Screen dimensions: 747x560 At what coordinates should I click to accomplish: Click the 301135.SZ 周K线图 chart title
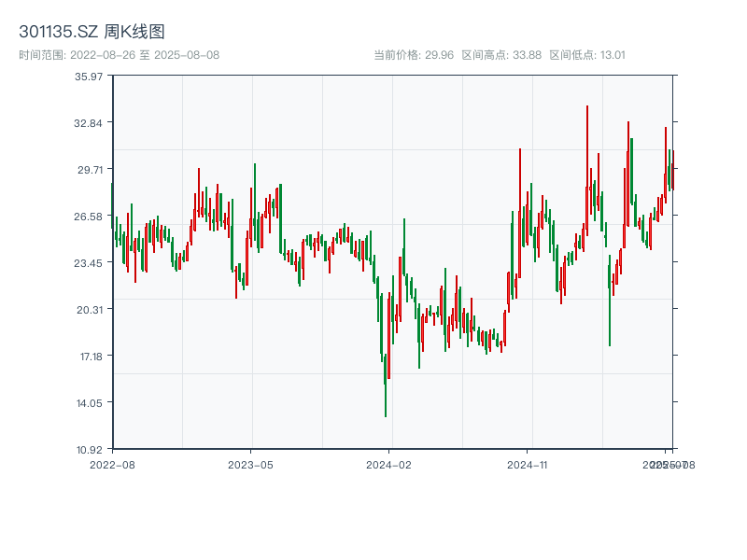point(92,32)
